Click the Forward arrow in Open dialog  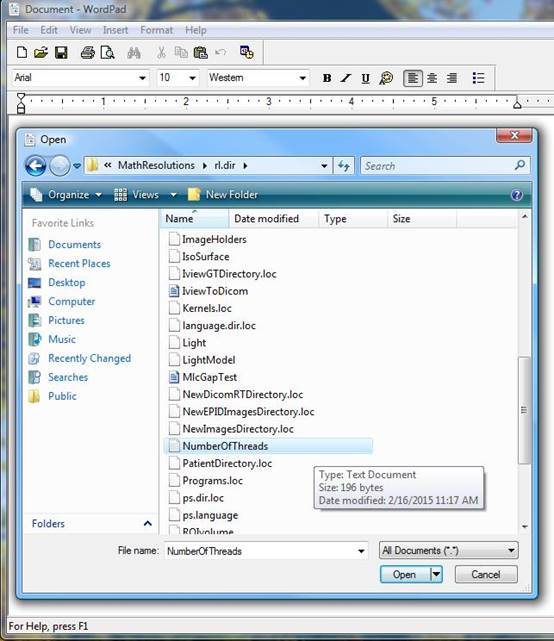click(x=60, y=166)
